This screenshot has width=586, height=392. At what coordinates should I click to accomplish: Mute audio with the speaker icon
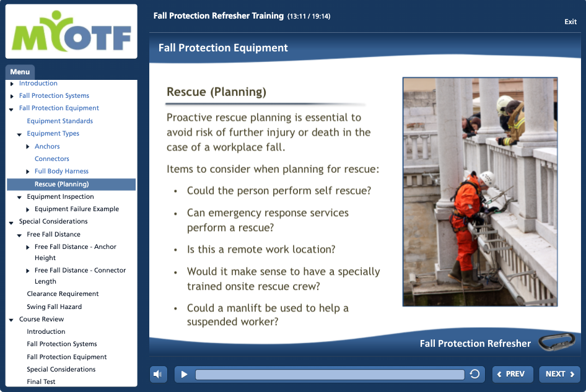click(159, 374)
